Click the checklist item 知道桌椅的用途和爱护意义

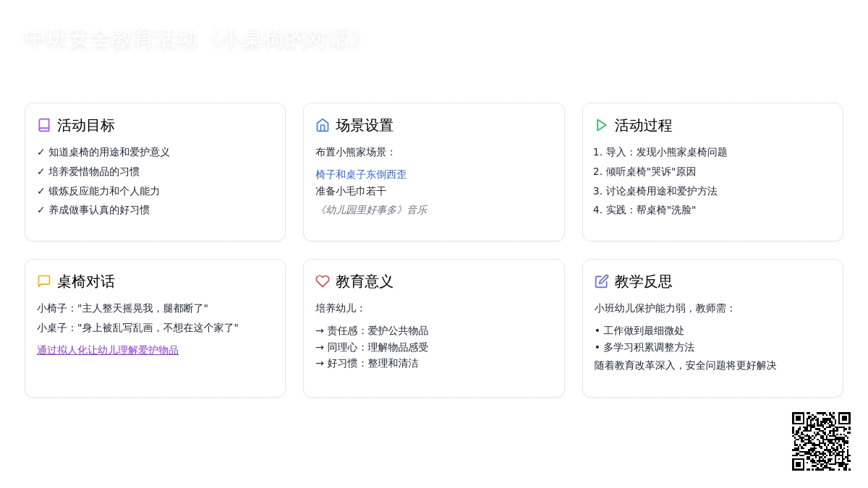[109, 152]
